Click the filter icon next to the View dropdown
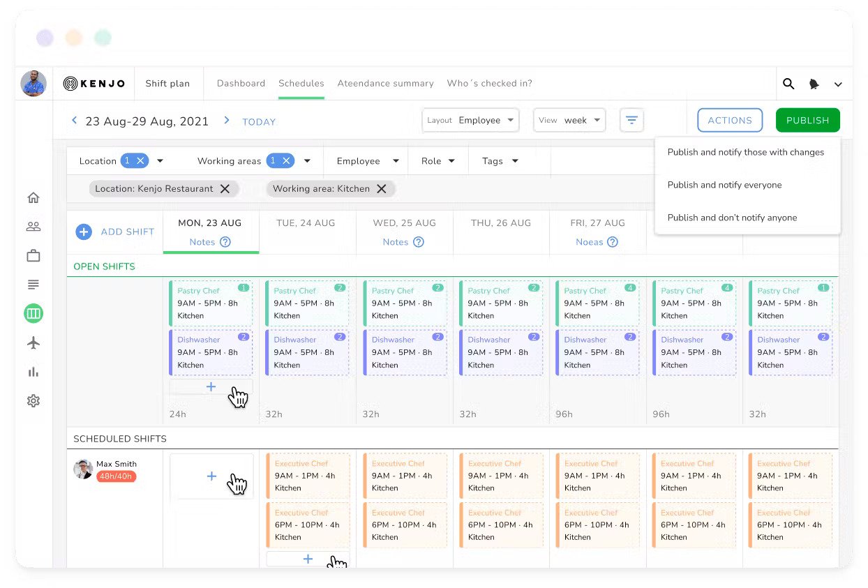 (631, 120)
